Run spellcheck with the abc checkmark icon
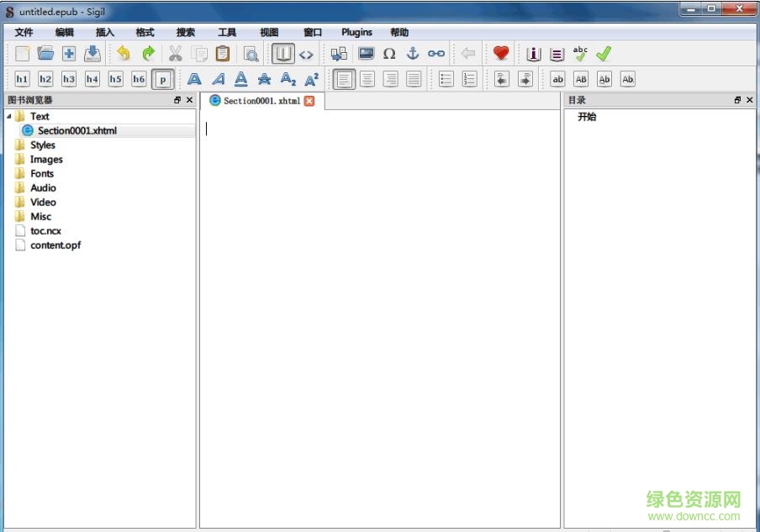This screenshot has width=760, height=532. point(580,54)
